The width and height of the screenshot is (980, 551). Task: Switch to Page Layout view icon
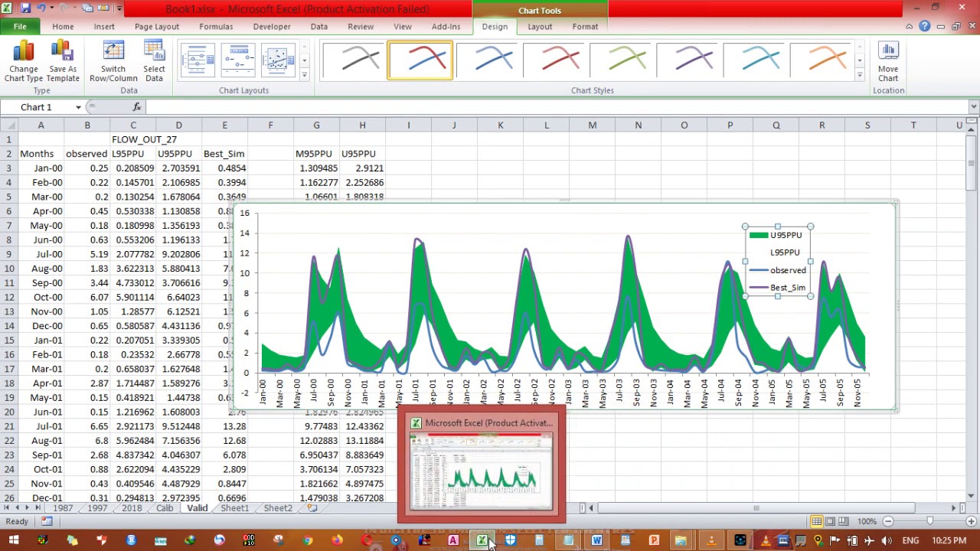point(830,521)
